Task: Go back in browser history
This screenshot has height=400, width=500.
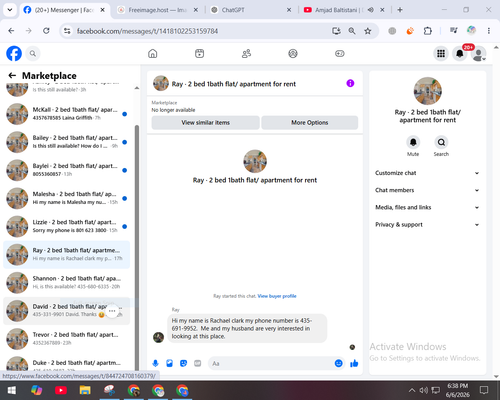Action: [11, 31]
